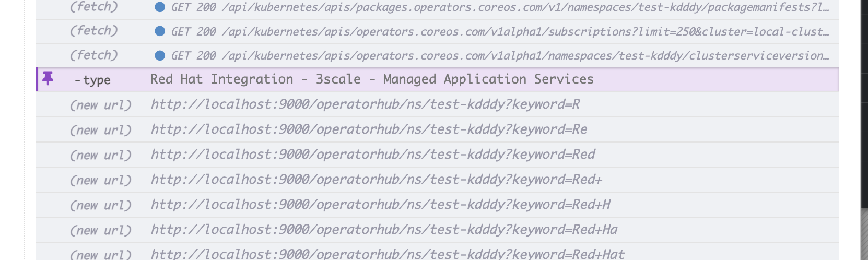Select new url entry ending keyword=Re
868x260 pixels.
point(437,129)
